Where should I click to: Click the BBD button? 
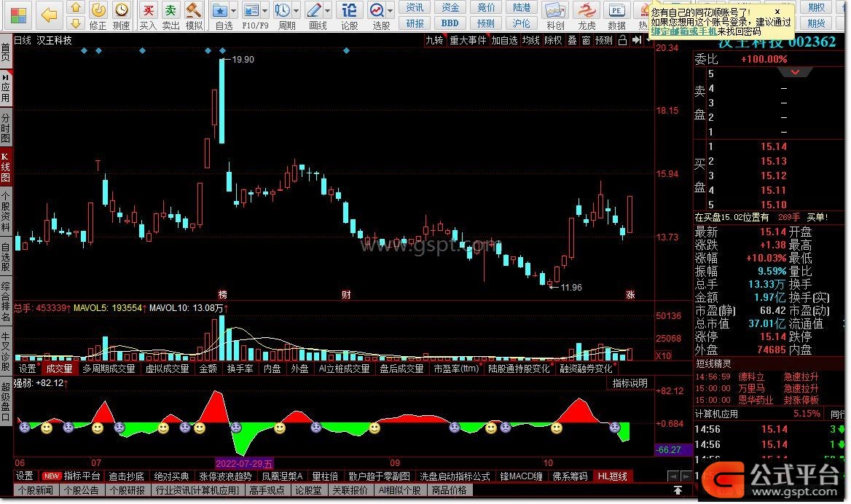[450, 23]
